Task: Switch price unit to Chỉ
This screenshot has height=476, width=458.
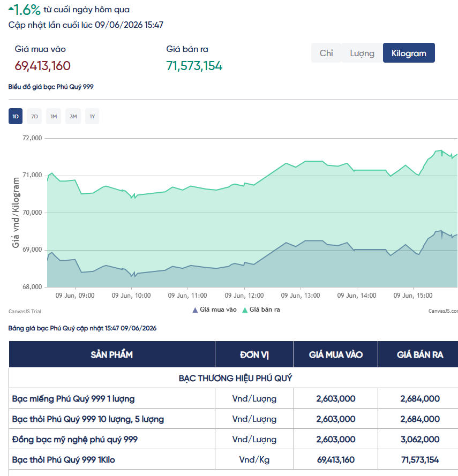Action: [326, 53]
